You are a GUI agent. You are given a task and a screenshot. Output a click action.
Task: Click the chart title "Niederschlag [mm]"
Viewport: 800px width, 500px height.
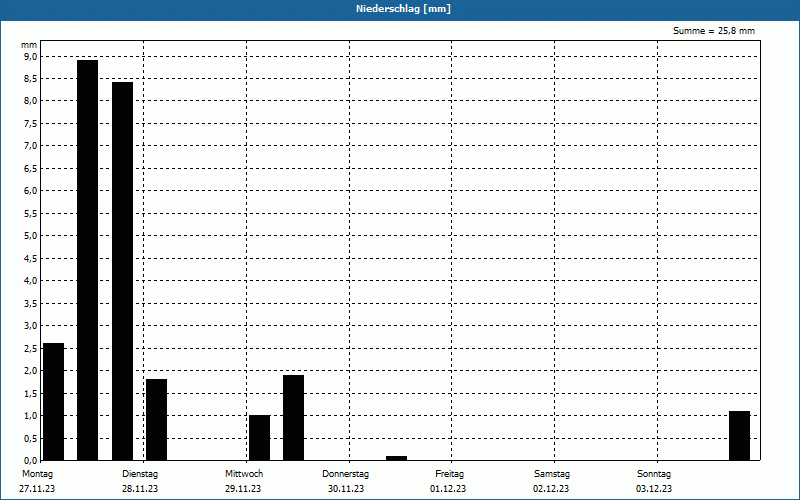tap(403, 9)
